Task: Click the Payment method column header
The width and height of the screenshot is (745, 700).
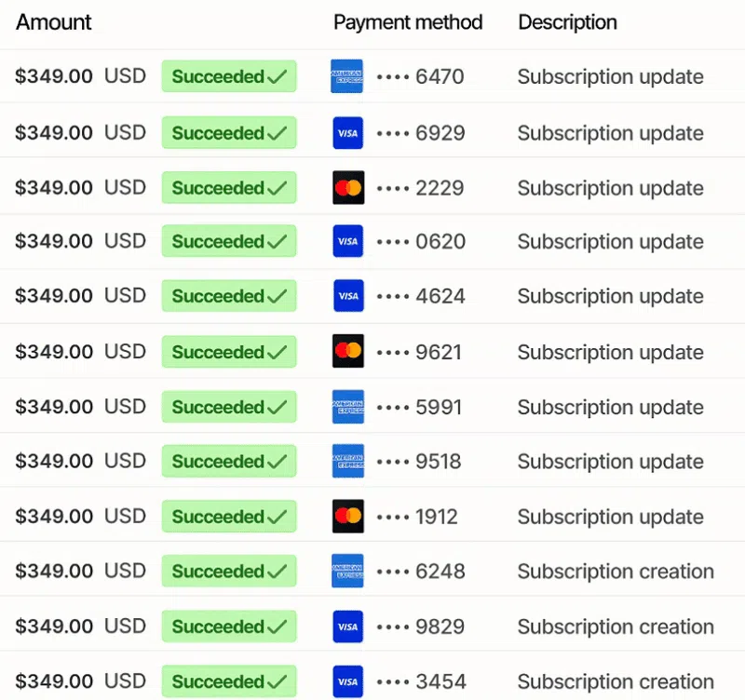Action: pyautogui.click(x=408, y=22)
